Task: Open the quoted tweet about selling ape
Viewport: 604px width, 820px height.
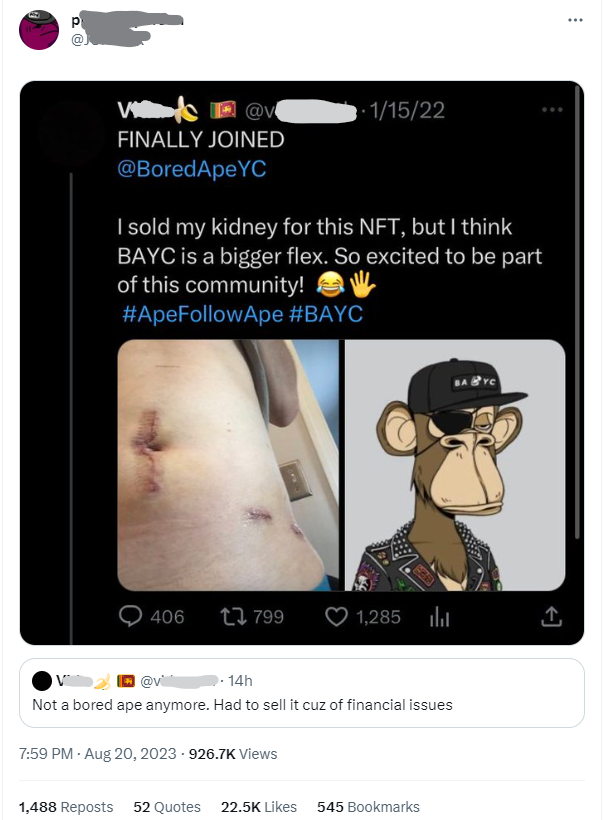Action: pos(302,705)
